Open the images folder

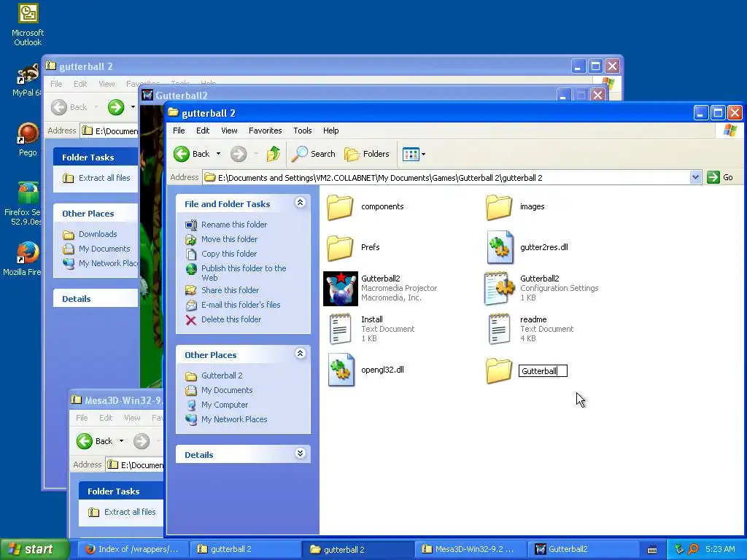[499, 206]
